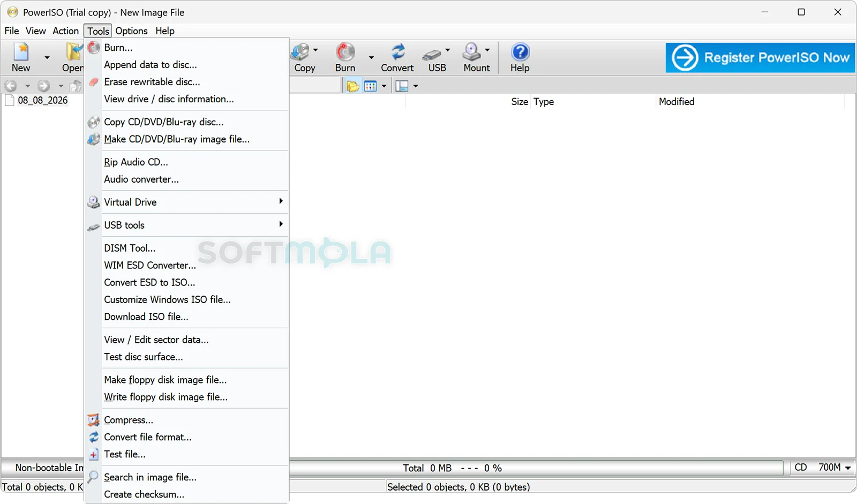Viewport: 857px width, 504px height.
Task: Expand the New button dropdown arrow
Action: (x=47, y=57)
